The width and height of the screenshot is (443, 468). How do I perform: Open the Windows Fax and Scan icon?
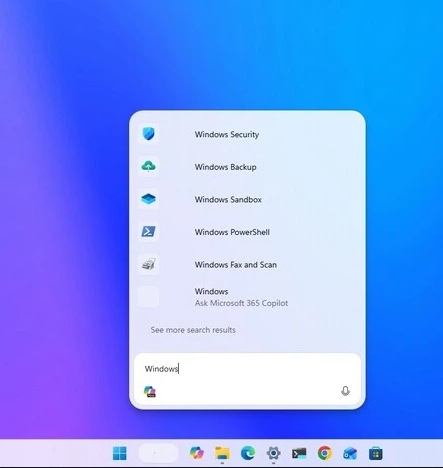click(148, 264)
